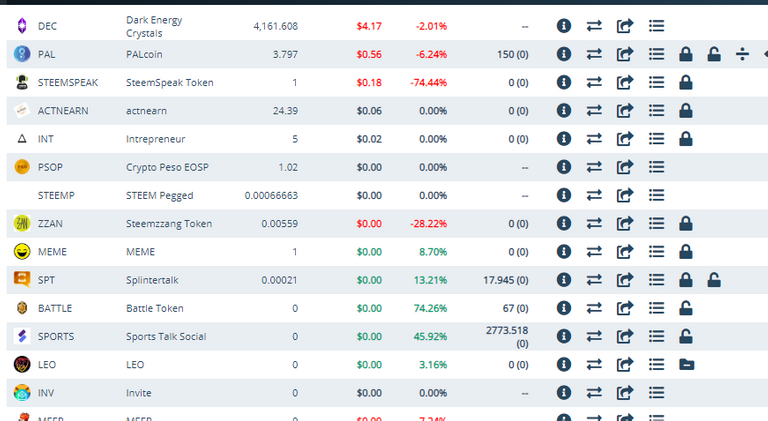The image size is (768, 421).
Task: Click the stake lock icon for STEEMSPEAK
Action: (686, 82)
